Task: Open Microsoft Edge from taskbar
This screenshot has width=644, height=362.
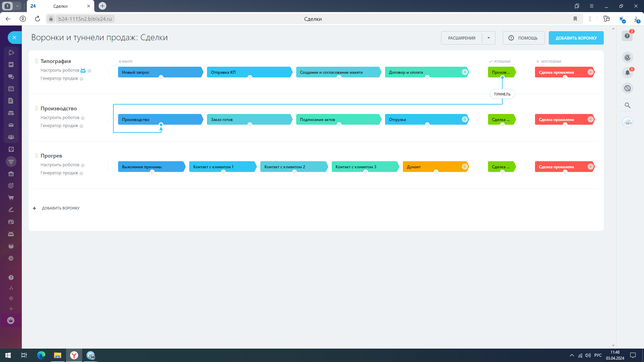Action: (41, 355)
